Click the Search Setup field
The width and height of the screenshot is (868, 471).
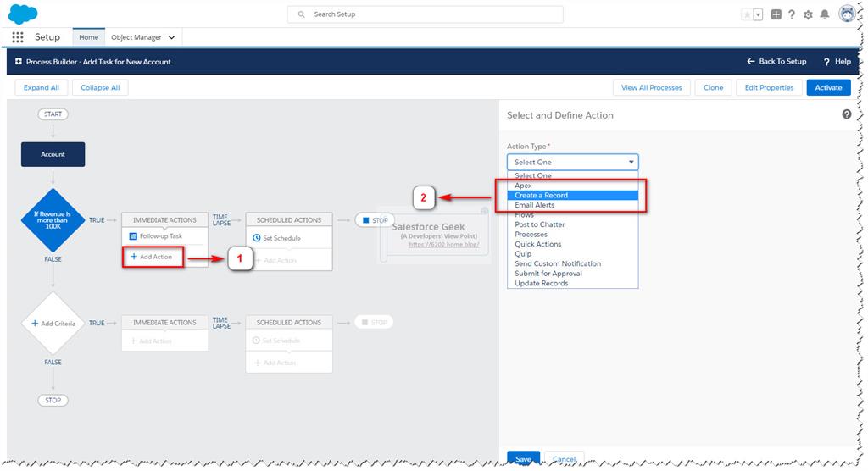click(426, 14)
